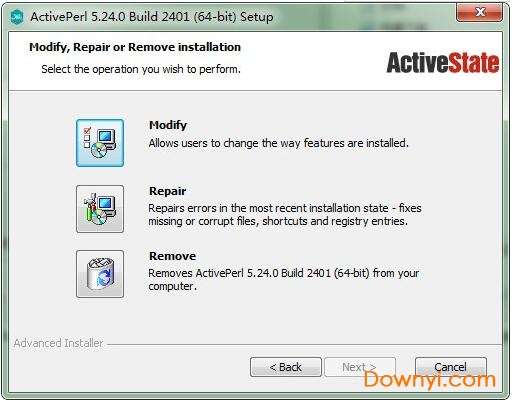Click the bold Modify option label
512x403 pixels.
[x=168, y=125]
